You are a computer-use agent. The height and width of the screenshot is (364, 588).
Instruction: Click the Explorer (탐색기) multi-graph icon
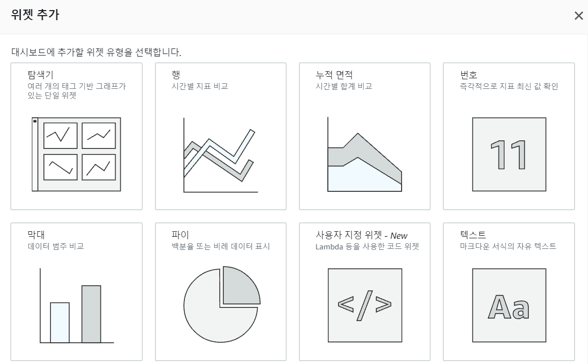(76, 154)
